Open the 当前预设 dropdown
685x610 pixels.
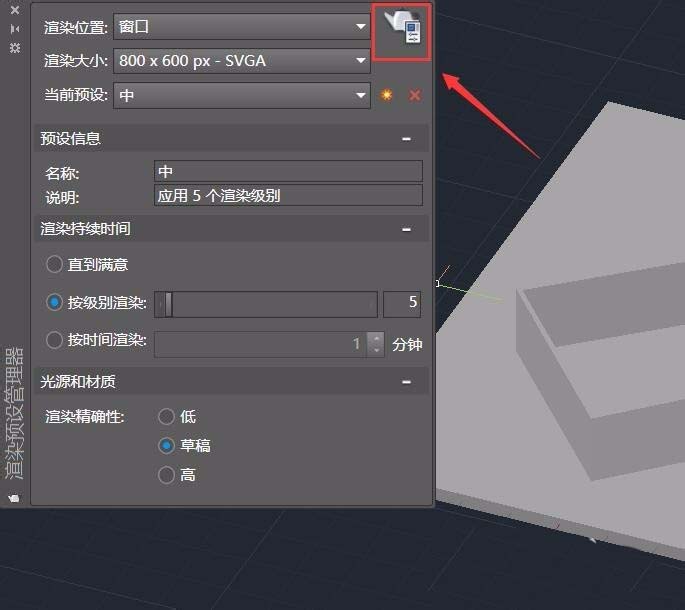coord(242,95)
